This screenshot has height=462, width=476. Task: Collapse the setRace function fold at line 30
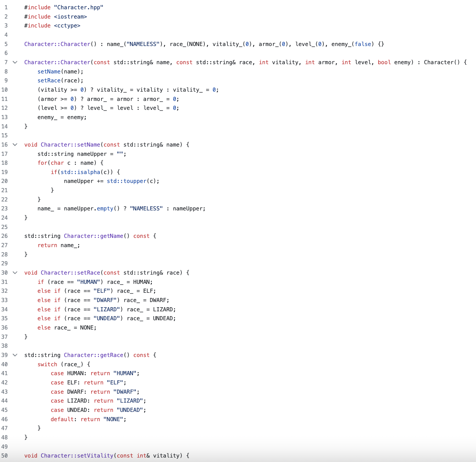pos(15,273)
